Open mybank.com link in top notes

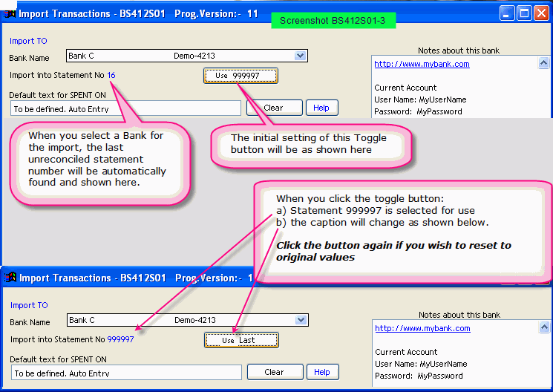(x=422, y=64)
